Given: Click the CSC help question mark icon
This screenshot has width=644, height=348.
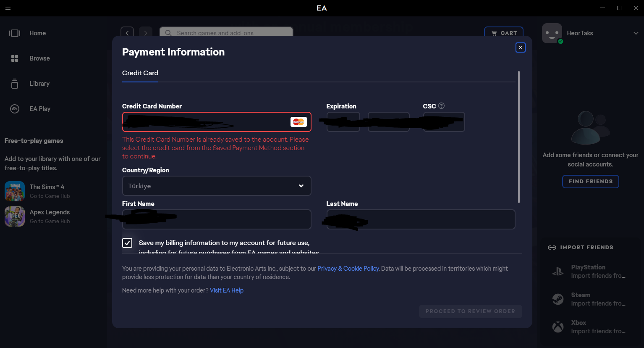Looking at the screenshot, I should pos(441,106).
